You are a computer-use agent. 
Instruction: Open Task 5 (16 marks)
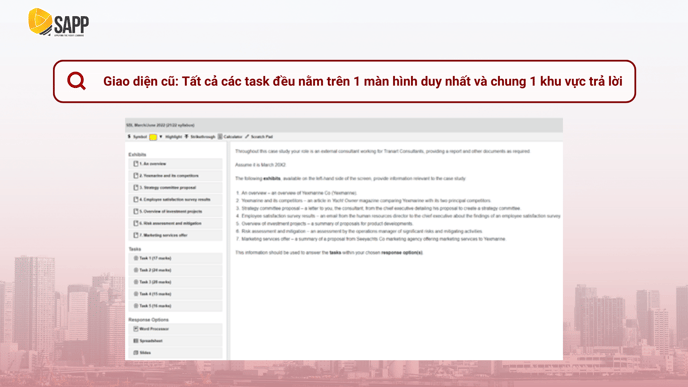(x=176, y=306)
